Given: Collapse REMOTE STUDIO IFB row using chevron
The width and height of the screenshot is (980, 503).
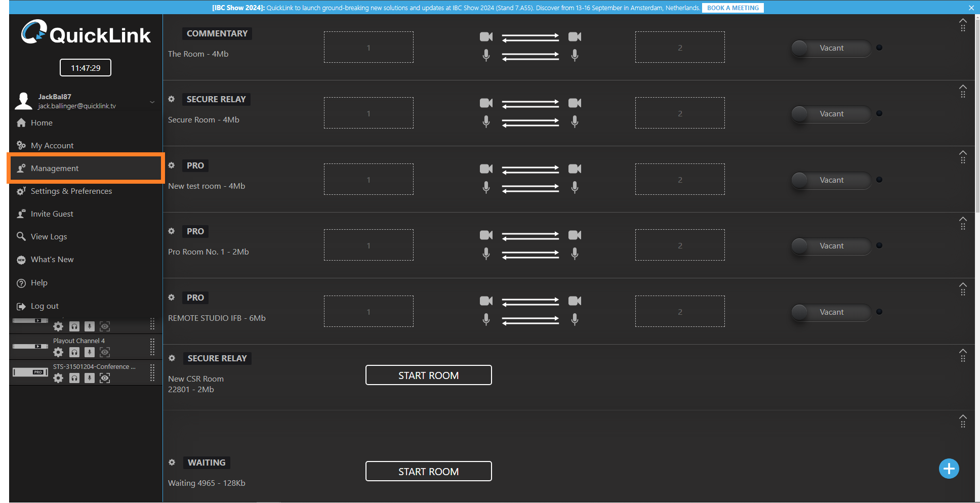Looking at the screenshot, I should tap(963, 285).
